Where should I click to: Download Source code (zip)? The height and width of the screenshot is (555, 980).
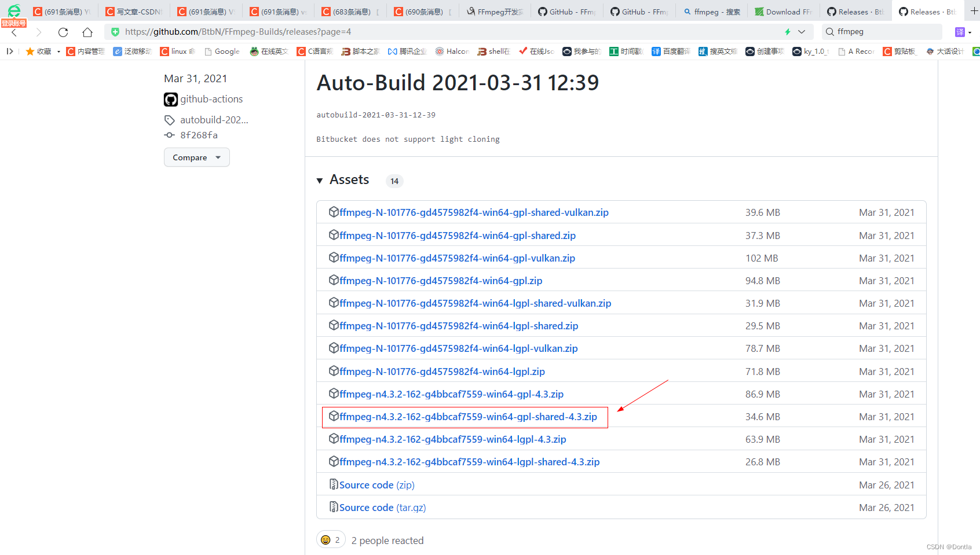coord(377,485)
